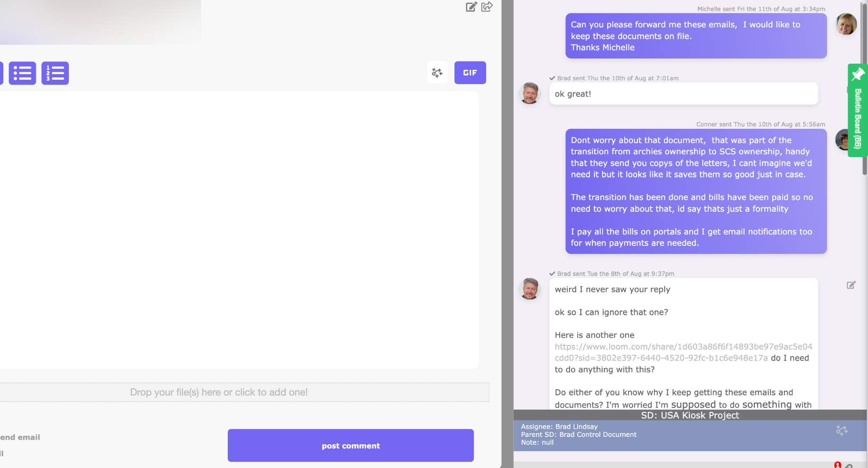Image resolution: width=868 pixels, height=468 pixels.
Task: Click the post comment button
Action: [x=350, y=445]
